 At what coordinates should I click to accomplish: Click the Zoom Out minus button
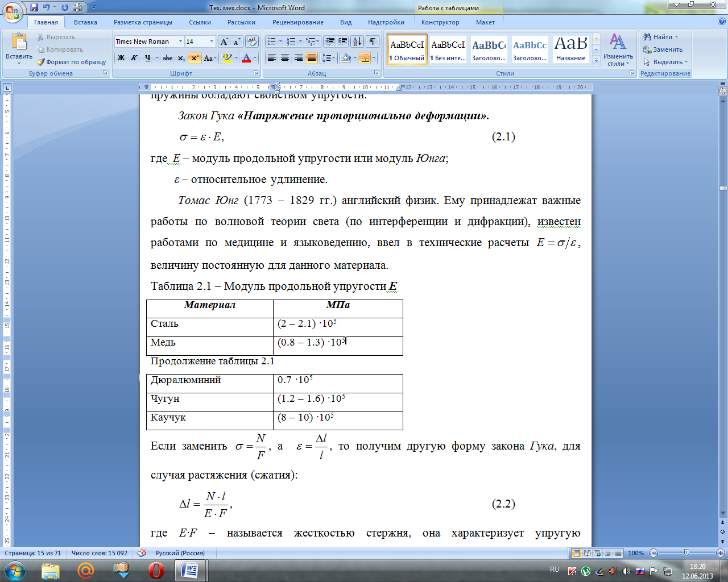(x=653, y=553)
